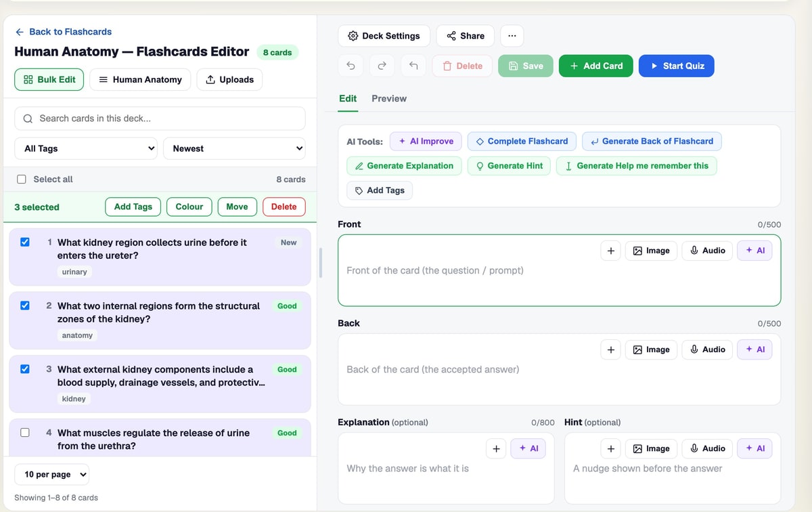
Task: Click the red Delete selected cards button
Action: click(284, 207)
